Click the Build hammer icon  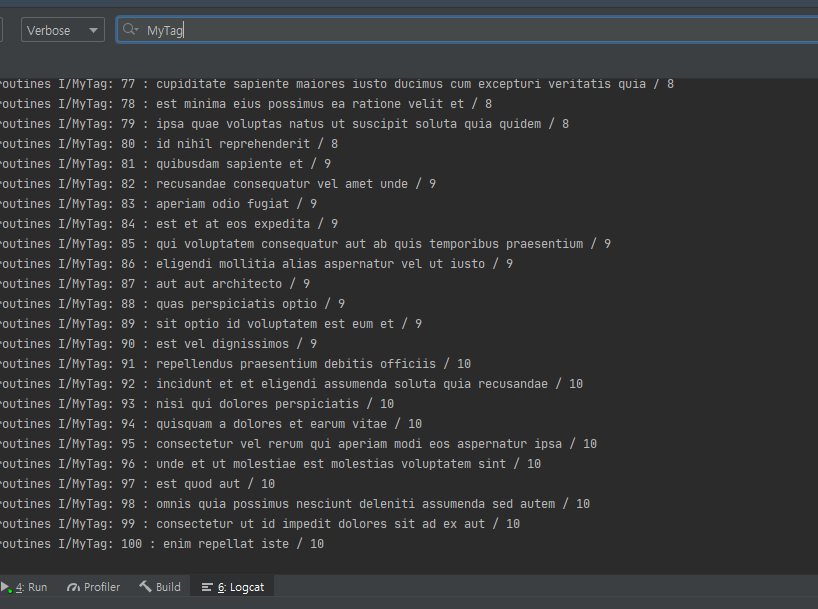coord(145,587)
